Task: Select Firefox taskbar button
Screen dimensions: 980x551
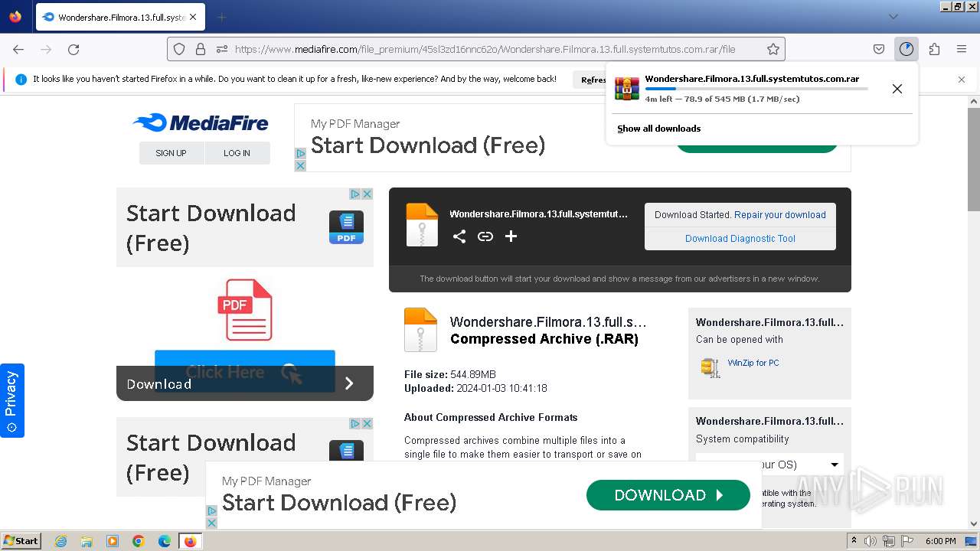Action: pos(190,541)
